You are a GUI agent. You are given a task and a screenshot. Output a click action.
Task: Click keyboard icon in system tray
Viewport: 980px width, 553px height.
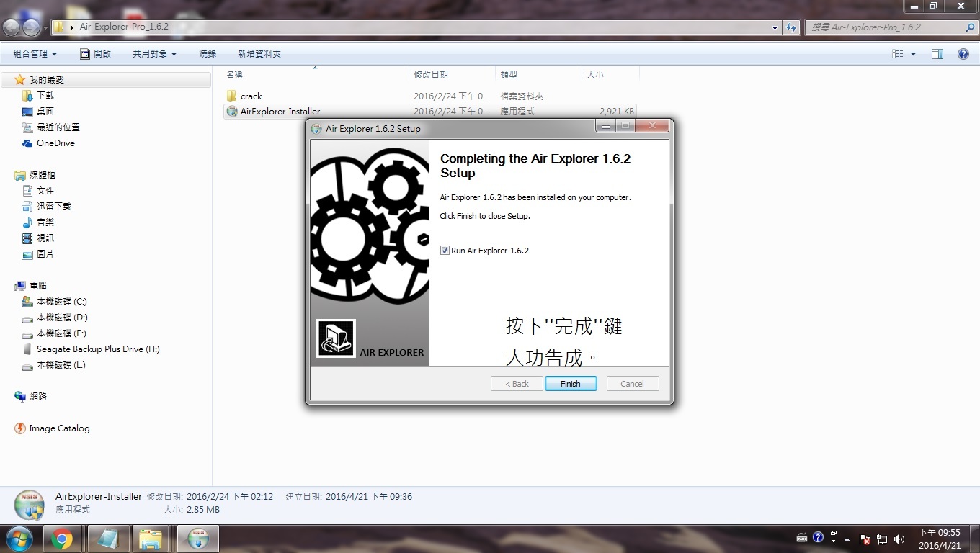(x=802, y=537)
